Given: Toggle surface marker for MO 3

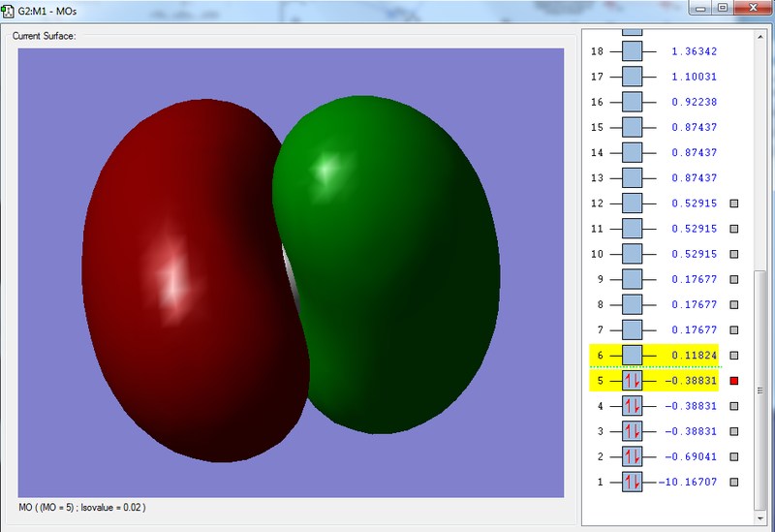Looking at the screenshot, I should tap(734, 431).
